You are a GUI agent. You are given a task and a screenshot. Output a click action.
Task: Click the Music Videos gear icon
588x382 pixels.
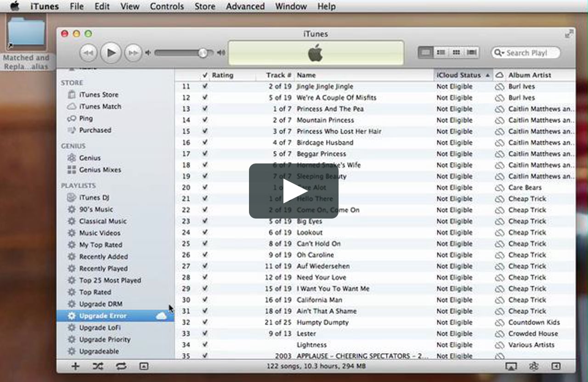click(x=72, y=233)
